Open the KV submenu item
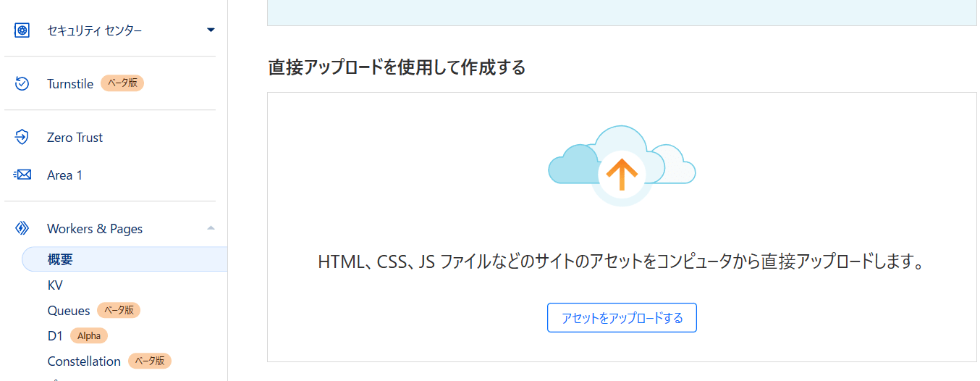The image size is (980, 381). click(x=55, y=285)
